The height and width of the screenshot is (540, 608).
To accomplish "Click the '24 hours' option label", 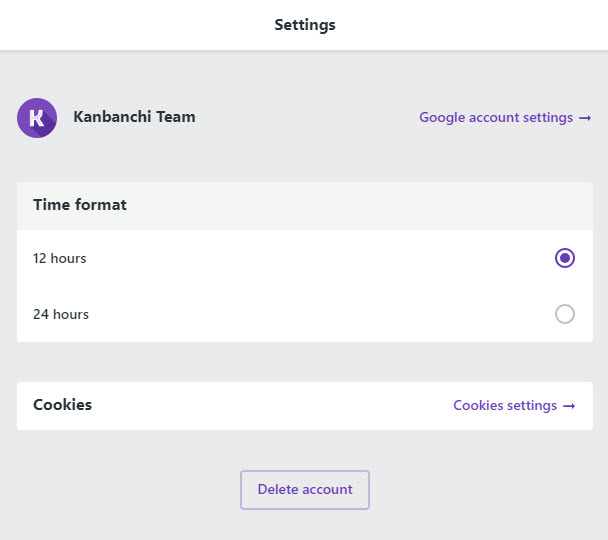I will coord(61,314).
